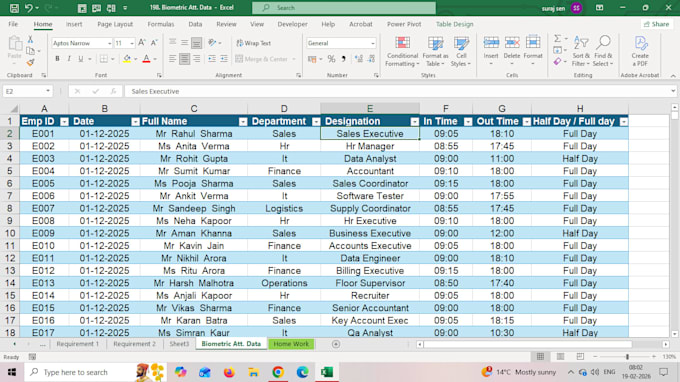680x382 pixels.
Task: Switch to the Requirement 1 sheet tab
Action: pyautogui.click(x=78, y=344)
